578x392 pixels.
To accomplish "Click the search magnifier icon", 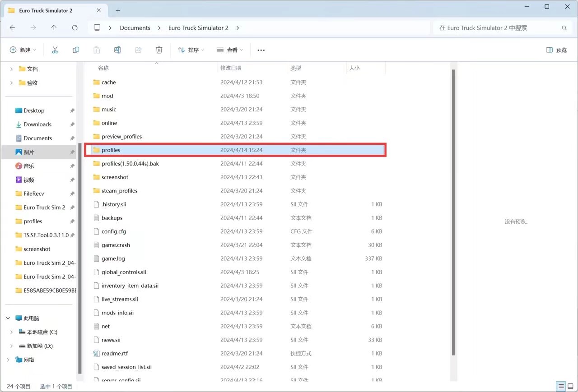I will pyautogui.click(x=564, y=28).
